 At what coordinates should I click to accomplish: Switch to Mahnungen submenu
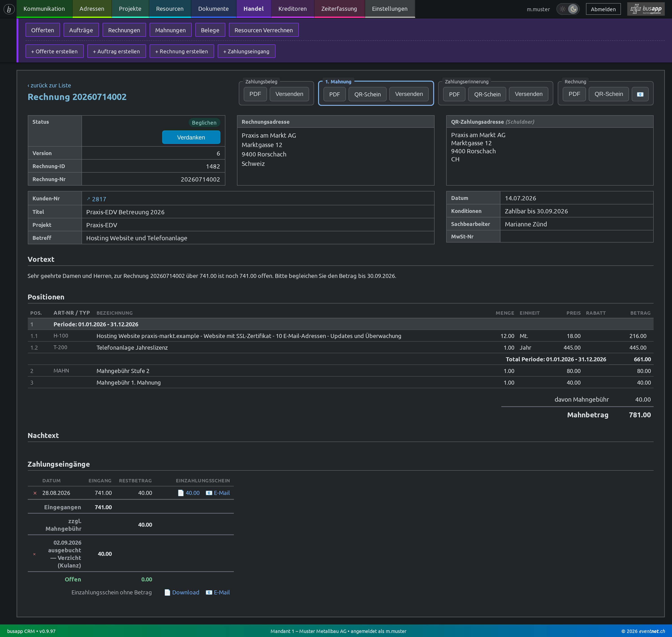170,30
